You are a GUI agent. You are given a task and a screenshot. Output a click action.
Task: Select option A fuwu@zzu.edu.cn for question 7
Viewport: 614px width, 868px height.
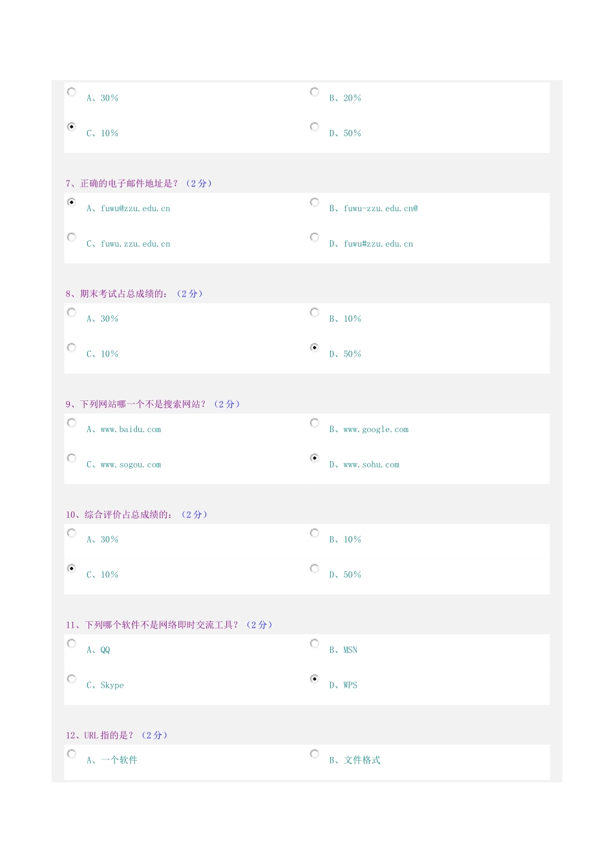[72, 202]
